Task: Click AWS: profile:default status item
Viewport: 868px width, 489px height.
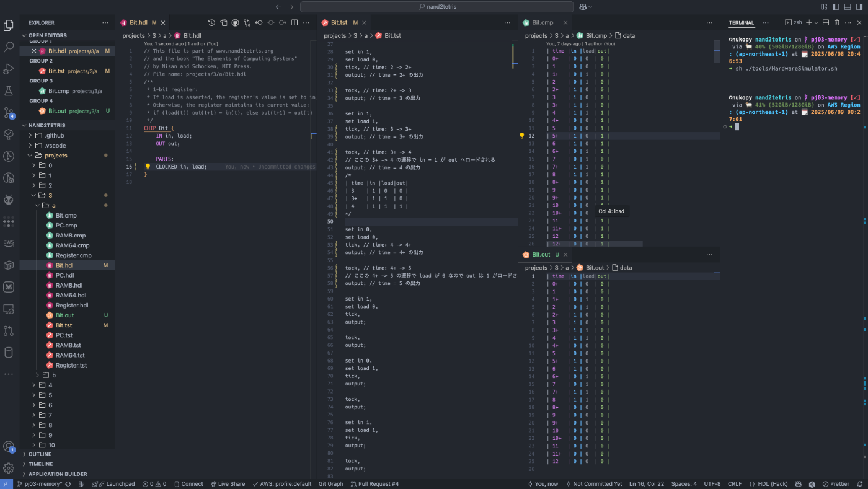Action: (281, 484)
